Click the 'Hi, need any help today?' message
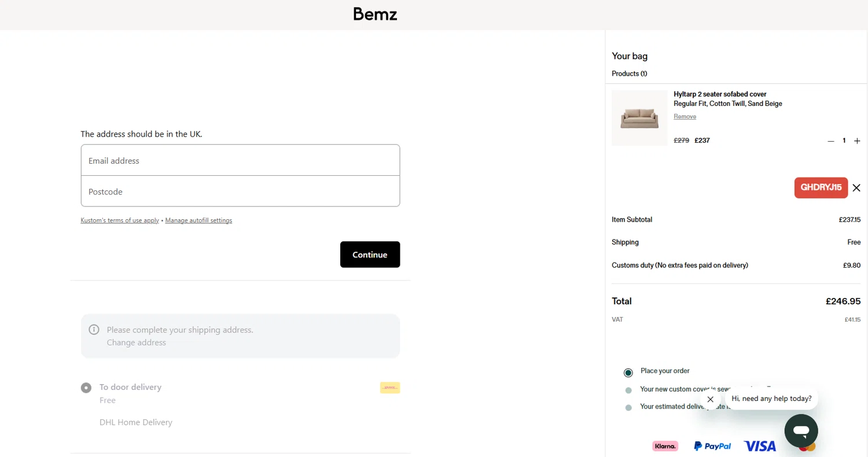868x457 pixels. coord(771,399)
